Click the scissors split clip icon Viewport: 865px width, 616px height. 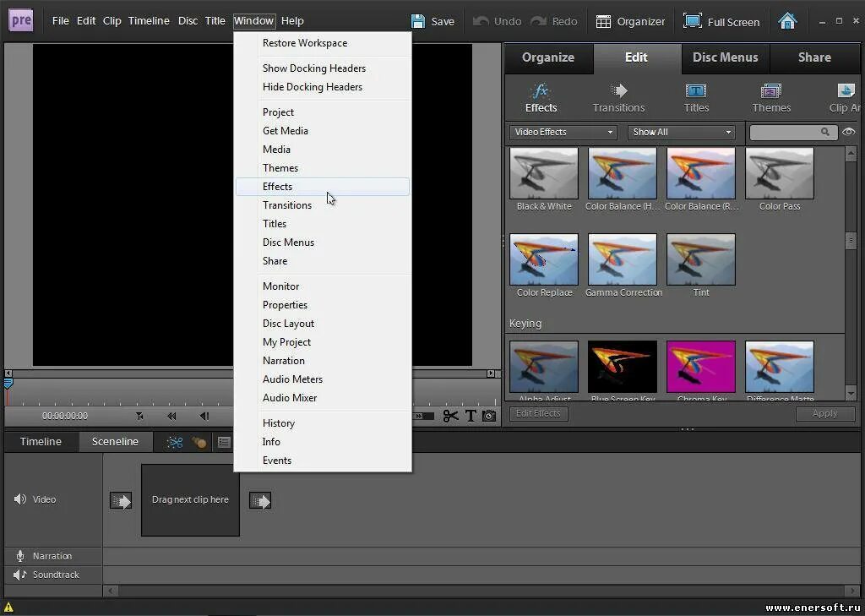(x=450, y=416)
